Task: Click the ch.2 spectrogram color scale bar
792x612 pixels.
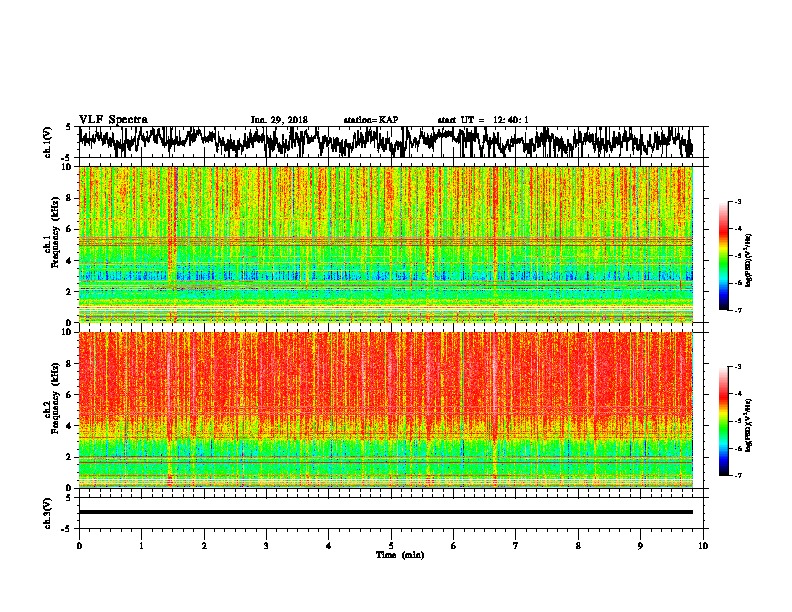Action: (x=723, y=421)
